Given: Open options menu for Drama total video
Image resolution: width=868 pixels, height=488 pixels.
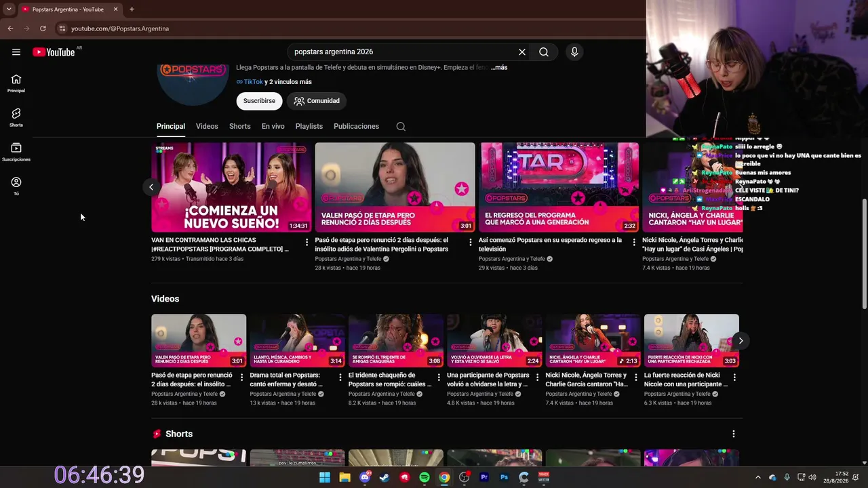Looking at the screenshot, I should point(340,378).
